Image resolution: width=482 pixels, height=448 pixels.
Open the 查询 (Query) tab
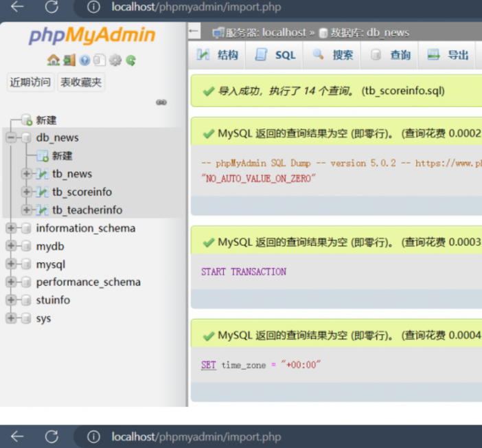(390, 55)
